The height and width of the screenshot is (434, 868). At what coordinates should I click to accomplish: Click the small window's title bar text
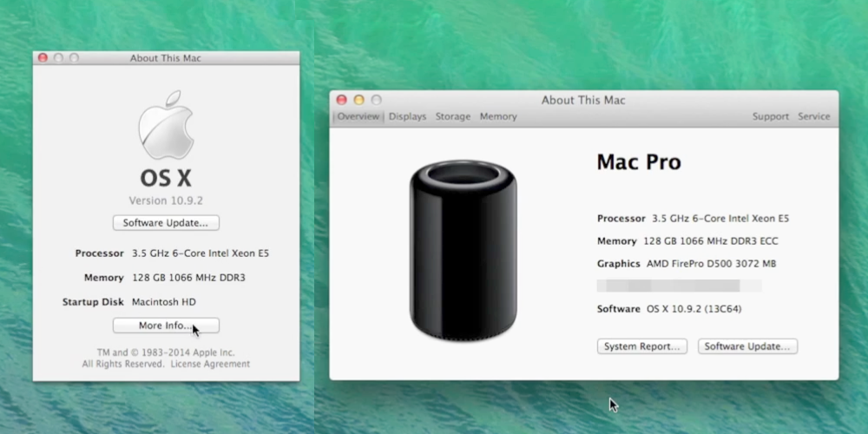[x=166, y=57]
